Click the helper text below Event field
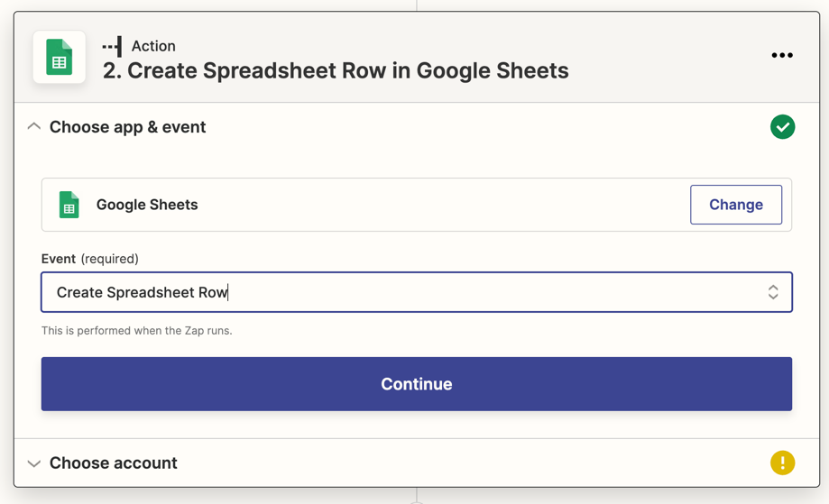 136,331
